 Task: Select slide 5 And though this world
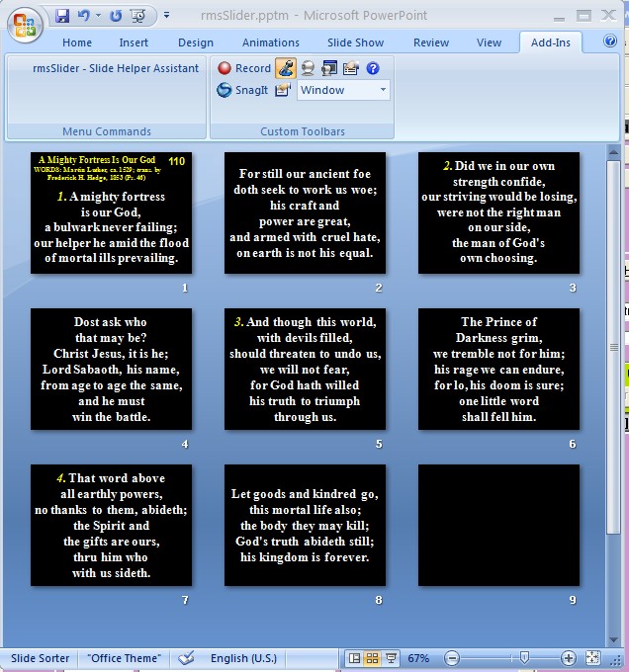point(305,369)
